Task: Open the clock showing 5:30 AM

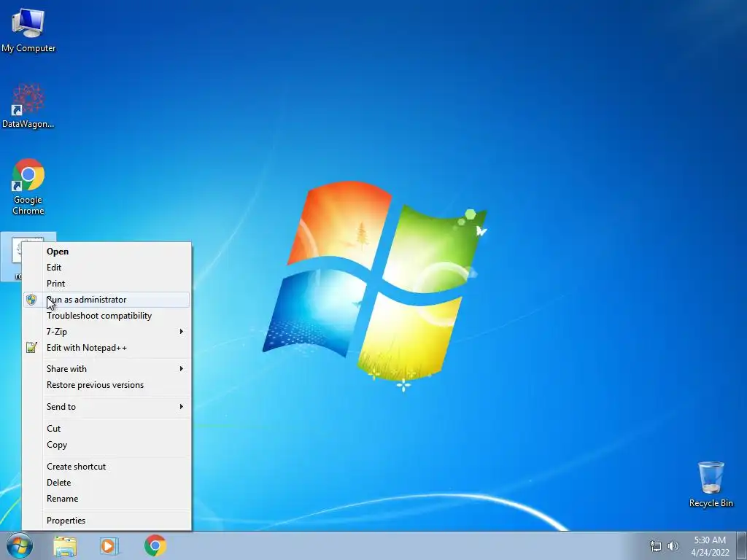Action: click(x=710, y=546)
